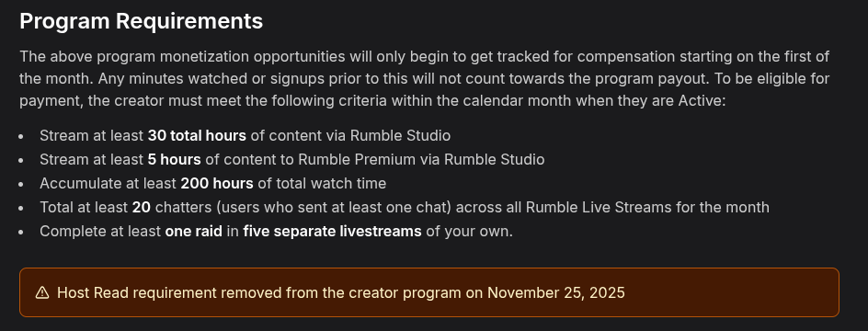Click the warning triangle icon in banner
The height and width of the screenshot is (331, 868).
(42, 292)
